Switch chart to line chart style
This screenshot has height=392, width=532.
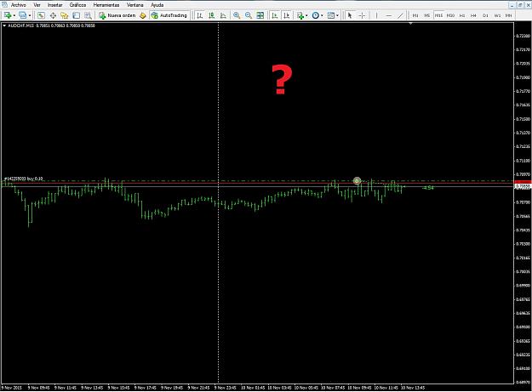point(223,15)
